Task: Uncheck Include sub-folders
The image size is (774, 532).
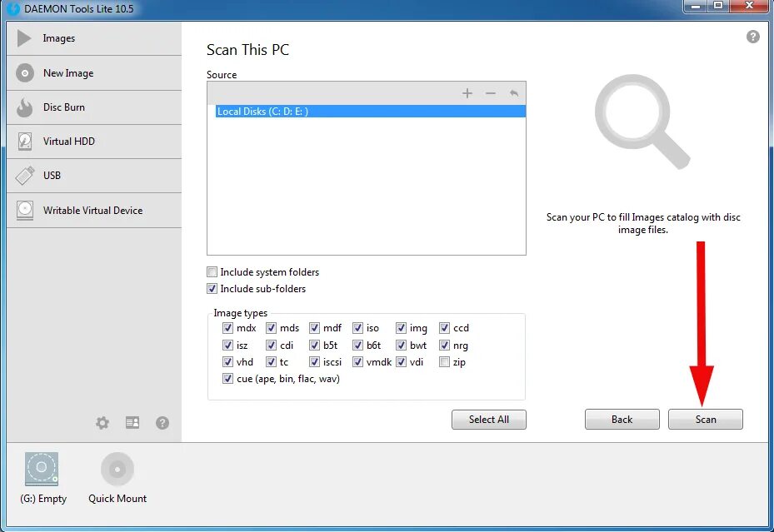Action: click(212, 288)
